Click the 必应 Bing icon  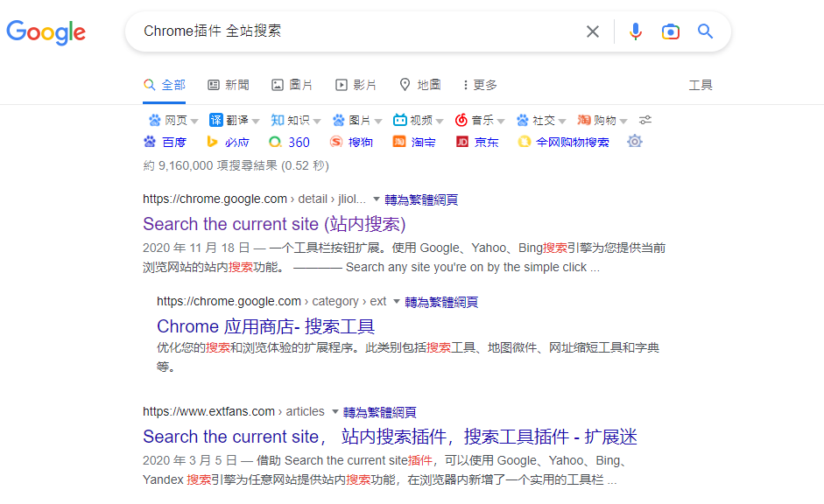click(x=212, y=142)
